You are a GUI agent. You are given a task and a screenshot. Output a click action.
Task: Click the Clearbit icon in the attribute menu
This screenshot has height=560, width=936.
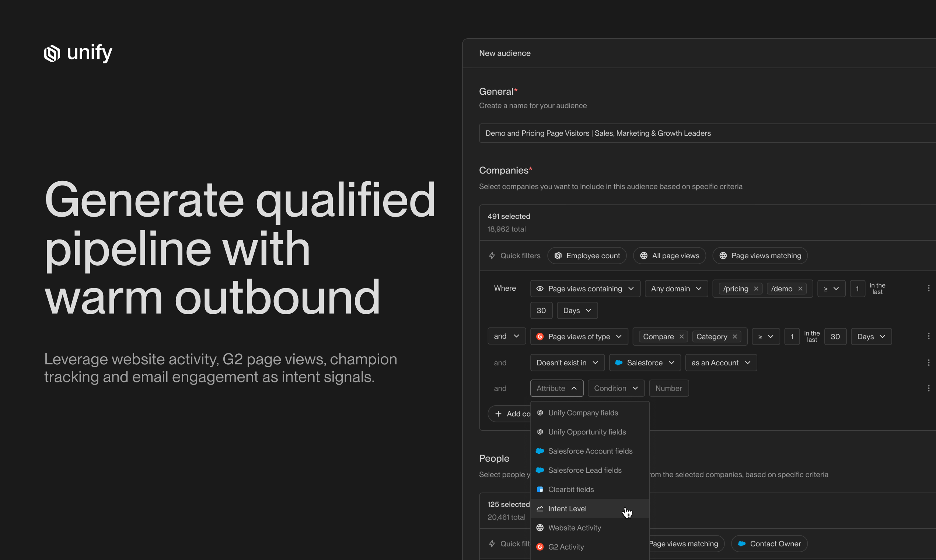(540, 489)
